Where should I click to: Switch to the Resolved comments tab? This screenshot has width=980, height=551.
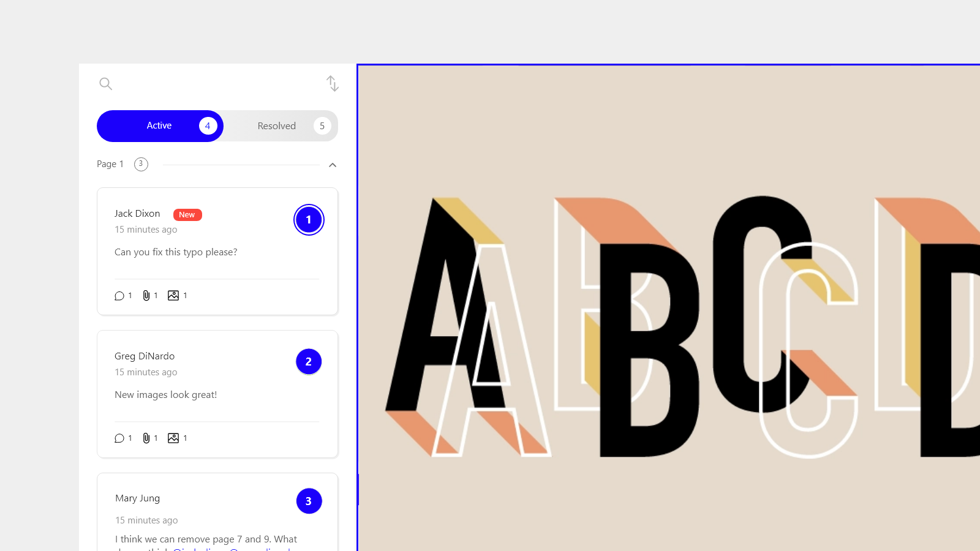pos(277,126)
